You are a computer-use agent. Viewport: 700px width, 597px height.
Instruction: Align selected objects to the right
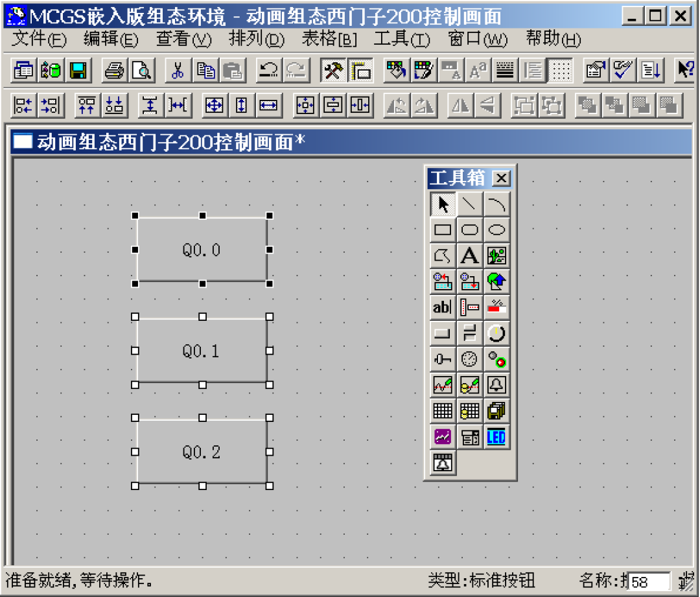51,106
